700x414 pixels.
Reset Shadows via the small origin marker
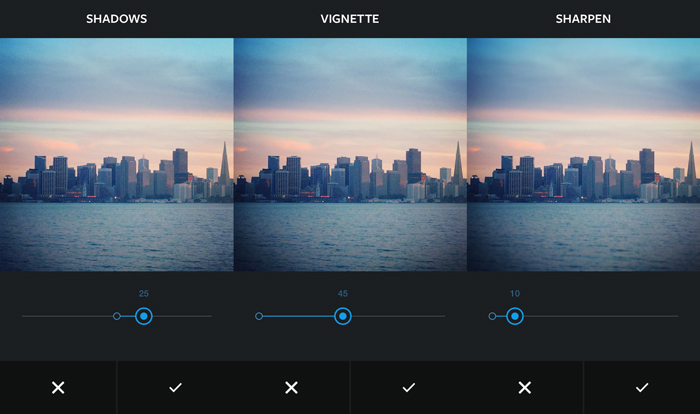point(117,316)
